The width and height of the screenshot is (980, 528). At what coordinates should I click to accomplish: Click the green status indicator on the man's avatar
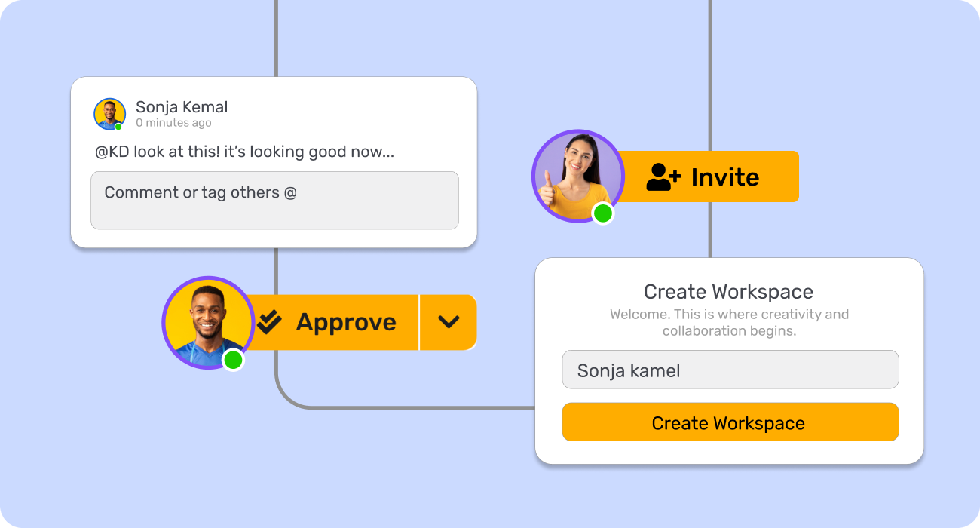(x=233, y=361)
